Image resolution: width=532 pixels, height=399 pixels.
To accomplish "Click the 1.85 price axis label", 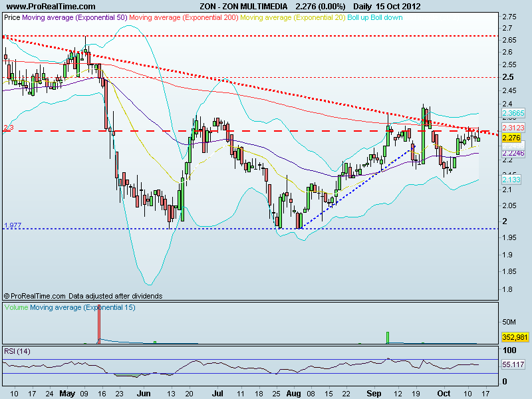I will tap(509, 271).
